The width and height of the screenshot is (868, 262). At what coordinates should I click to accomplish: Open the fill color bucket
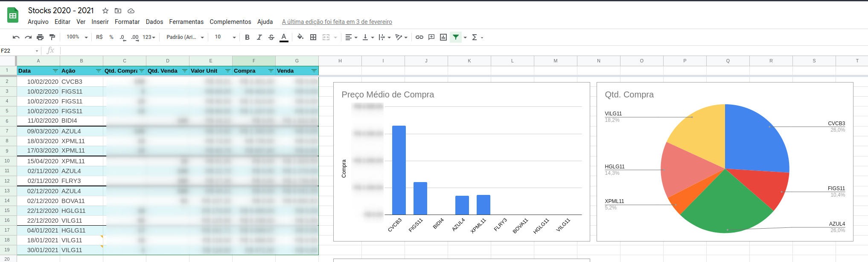click(300, 37)
